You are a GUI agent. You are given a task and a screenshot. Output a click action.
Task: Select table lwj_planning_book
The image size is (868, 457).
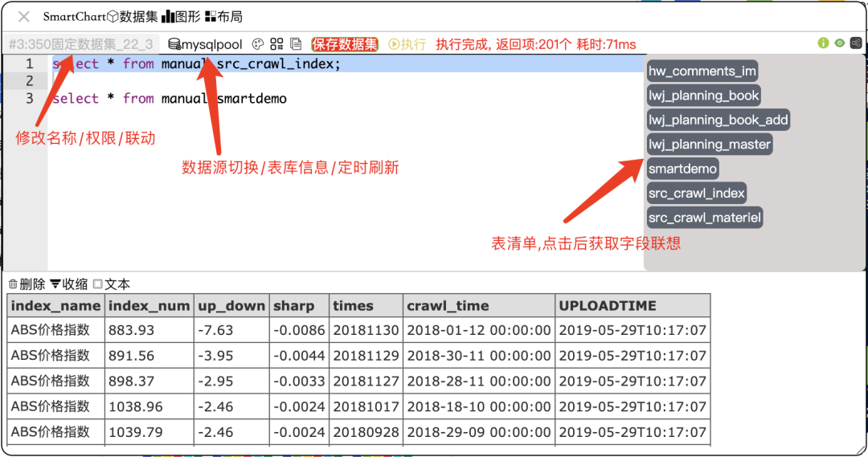point(703,95)
